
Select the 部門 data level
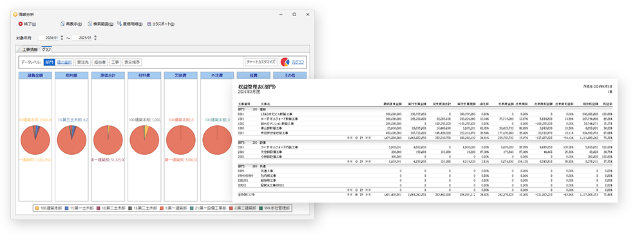tap(49, 62)
